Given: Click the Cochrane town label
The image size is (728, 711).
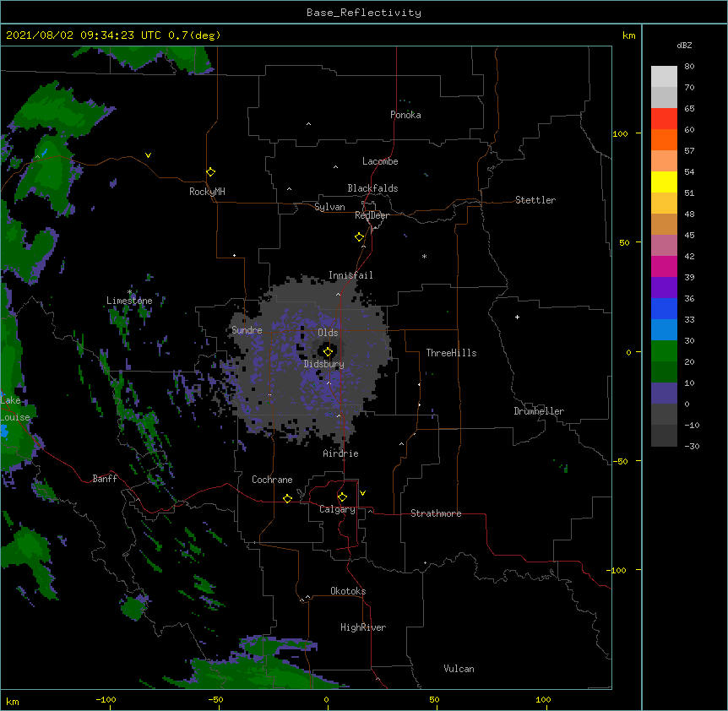Looking at the screenshot, I should point(272,480).
